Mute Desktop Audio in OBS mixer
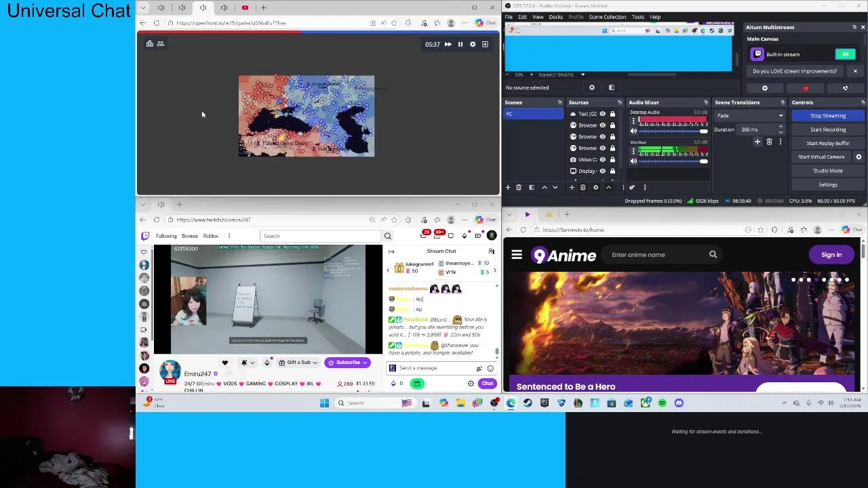This screenshot has height=488, width=868. (x=633, y=131)
